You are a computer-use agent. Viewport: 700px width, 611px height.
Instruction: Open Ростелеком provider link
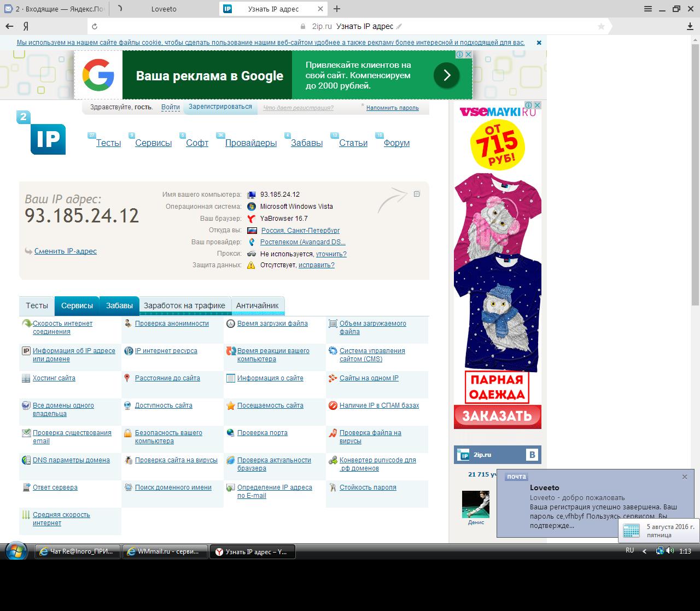click(x=303, y=242)
